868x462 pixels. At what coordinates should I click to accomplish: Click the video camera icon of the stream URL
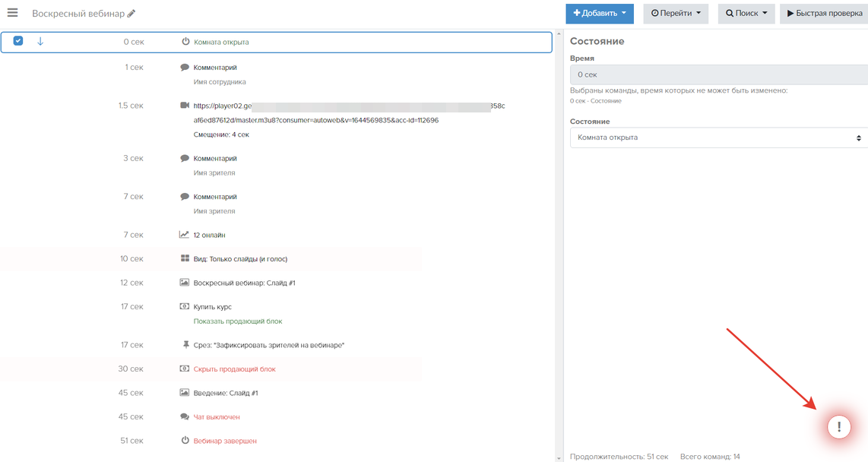[184, 106]
